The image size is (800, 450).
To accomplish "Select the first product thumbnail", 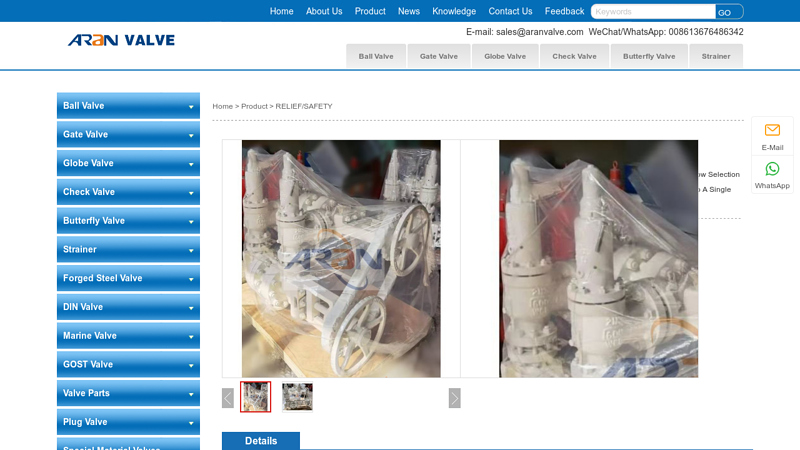I will pyautogui.click(x=256, y=396).
